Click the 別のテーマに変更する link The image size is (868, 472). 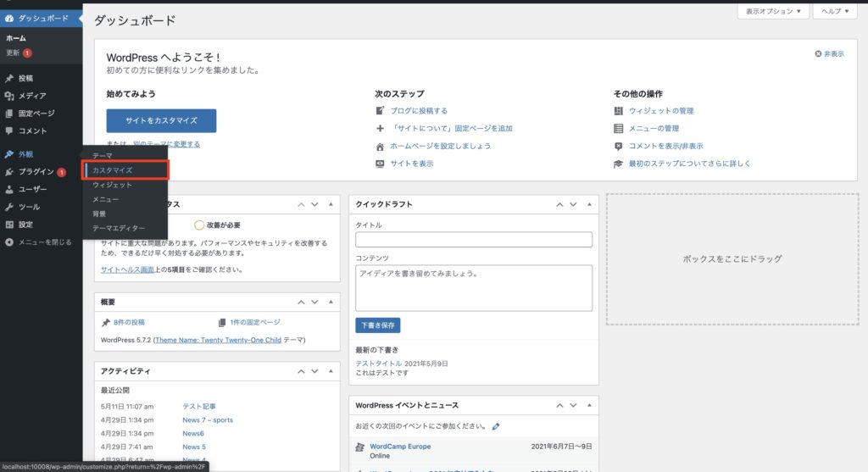point(167,144)
